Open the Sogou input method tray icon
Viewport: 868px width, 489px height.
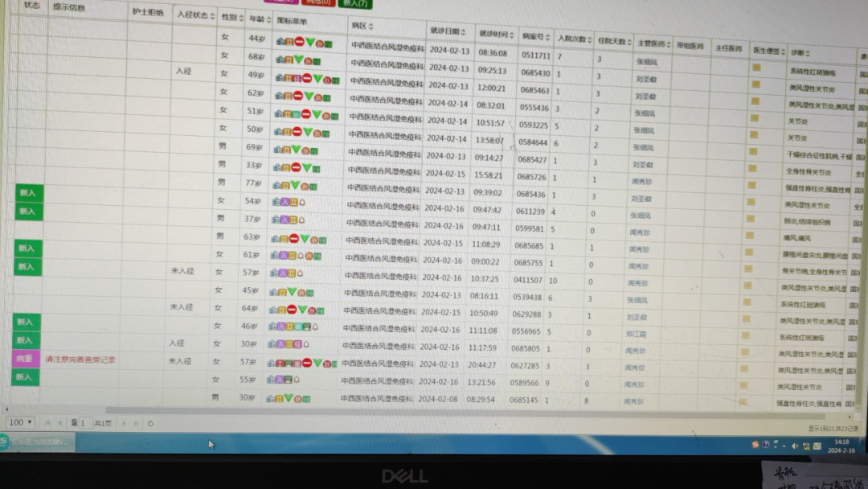tap(755, 444)
